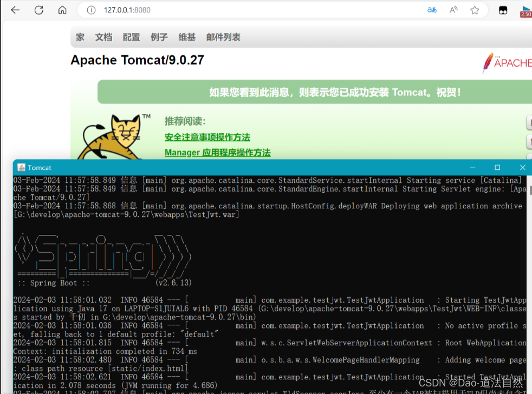Open the 安全注意事项操作方法 link
Viewport: 532px width, 394px height.
point(207,137)
